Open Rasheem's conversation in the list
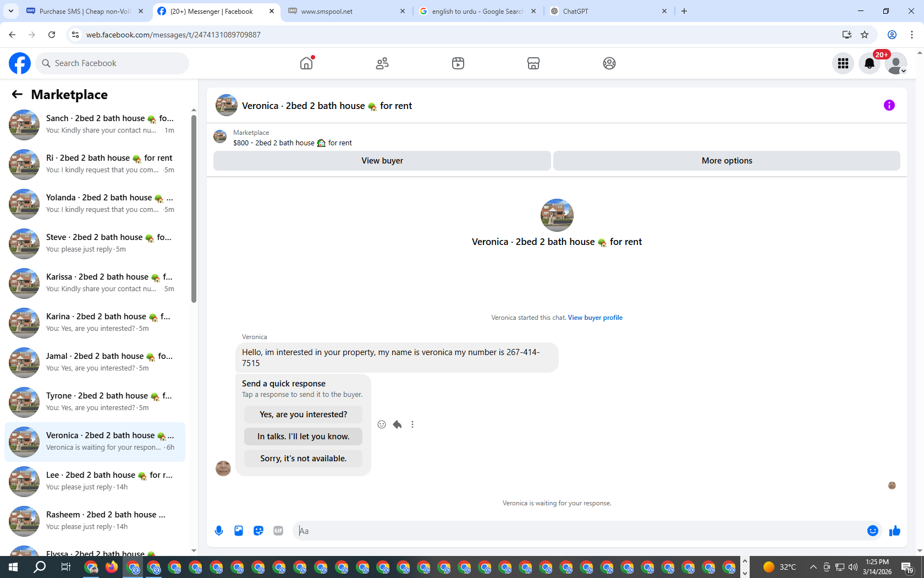924x578 pixels. point(95,521)
